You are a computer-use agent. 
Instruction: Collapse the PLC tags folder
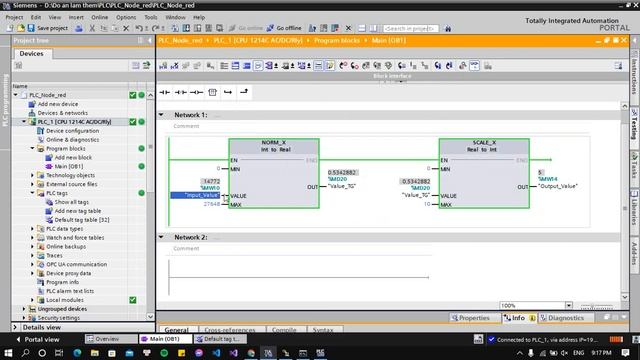coord(32,193)
